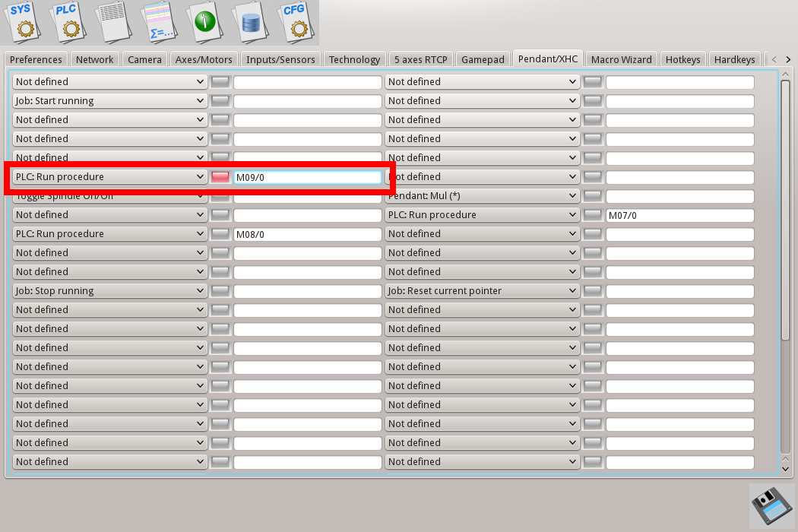The height and width of the screenshot is (532, 798).
Task: Save settings with the floppy disk icon
Action: [771, 505]
